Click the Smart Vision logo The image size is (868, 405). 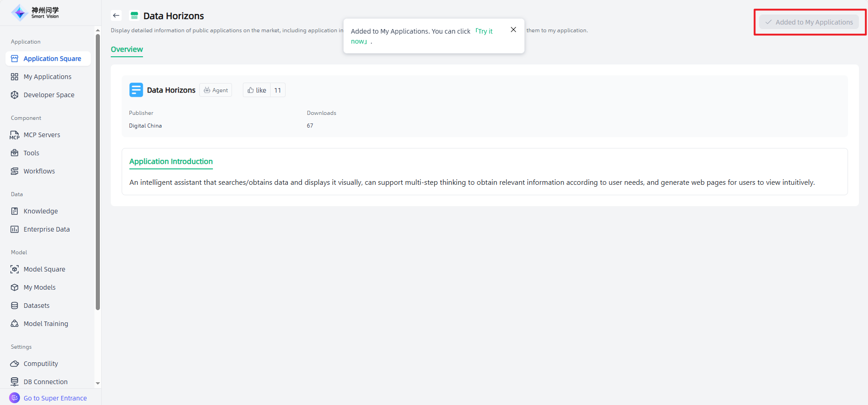pos(35,13)
